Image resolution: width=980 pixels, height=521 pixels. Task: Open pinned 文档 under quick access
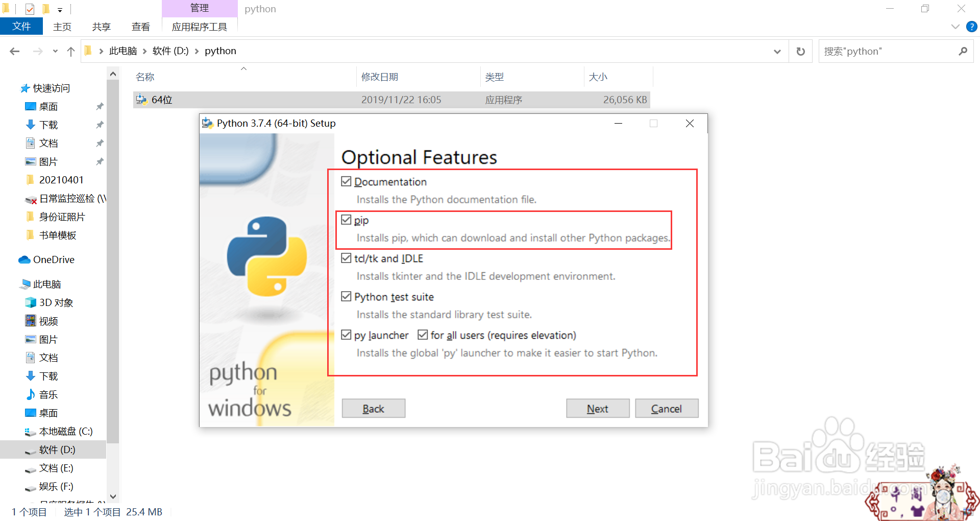[x=48, y=144]
